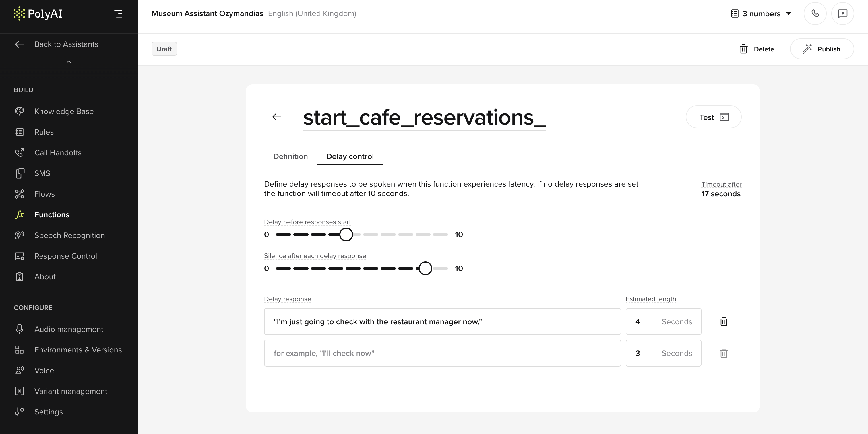Image resolution: width=868 pixels, height=434 pixels.
Task: Delete the empty second delay response row
Action: click(723, 353)
